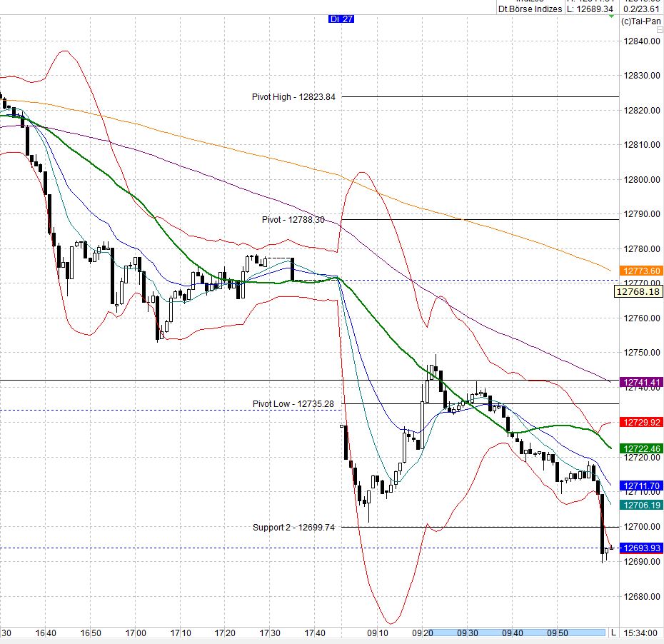
Task: Click the 12800.00 price axis label
Action: pos(642,179)
